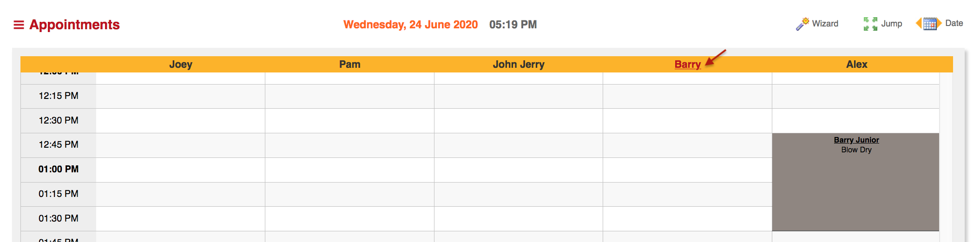Open the calendar date picker icon
Viewport: 980px width, 242px height.
click(x=930, y=24)
